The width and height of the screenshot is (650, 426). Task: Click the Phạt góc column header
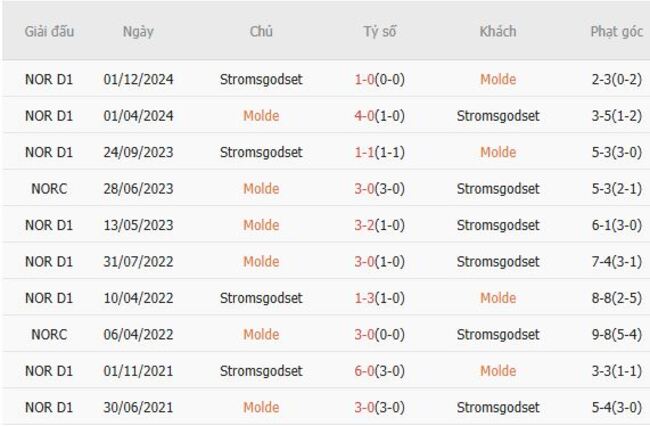click(616, 31)
